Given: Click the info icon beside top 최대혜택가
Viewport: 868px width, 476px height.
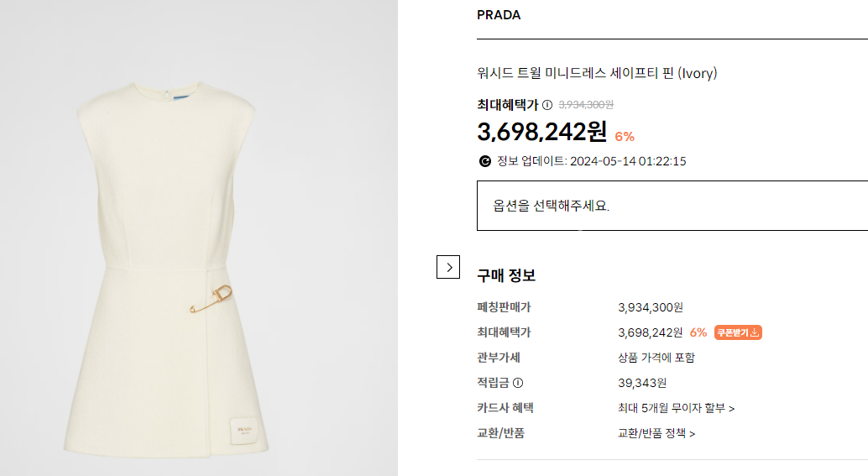Looking at the screenshot, I should pos(547,105).
